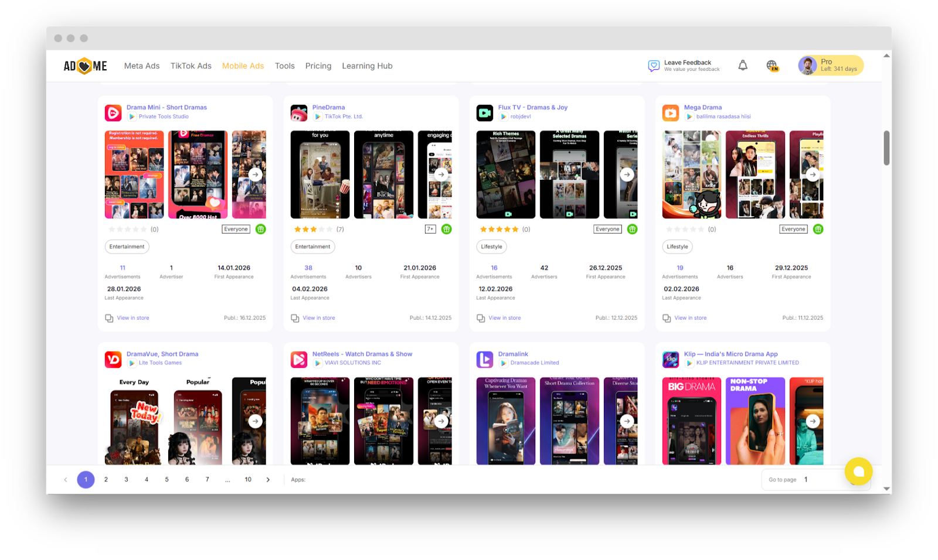Open the notification bell icon
The height and width of the screenshot is (560, 938).
(x=743, y=65)
